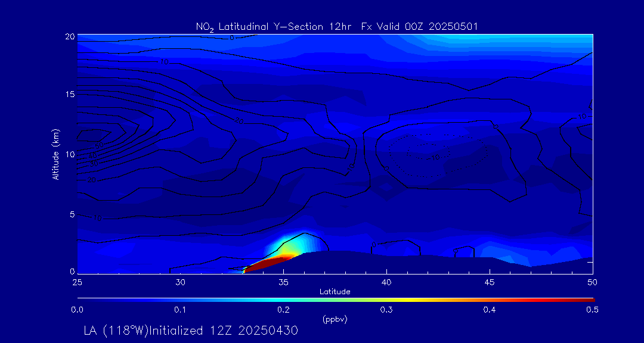Select latitude axis tick label 40
Image resolution: width=644 pixels, height=343 pixels.
coord(386,282)
